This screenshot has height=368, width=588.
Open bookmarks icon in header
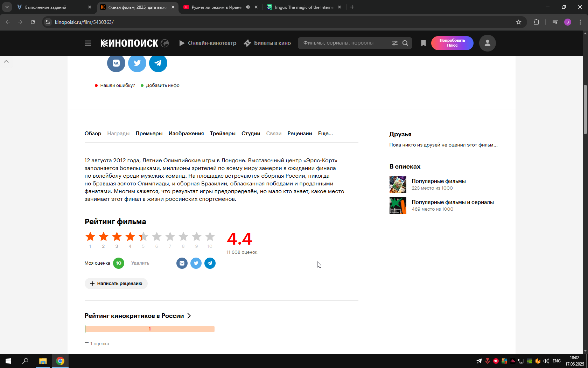pyautogui.click(x=423, y=43)
